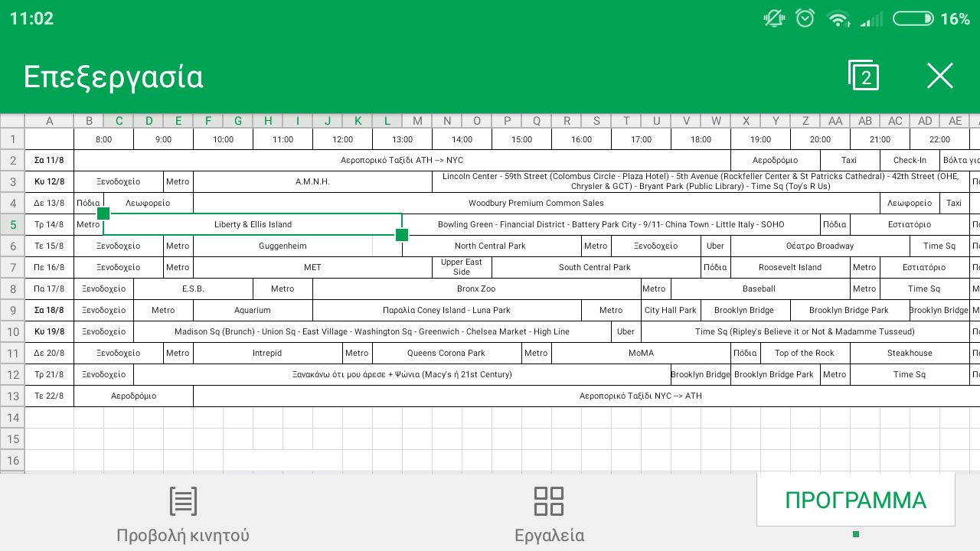The height and width of the screenshot is (551, 980).
Task: Close editing mode with the X icon
Action: coord(939,76)
